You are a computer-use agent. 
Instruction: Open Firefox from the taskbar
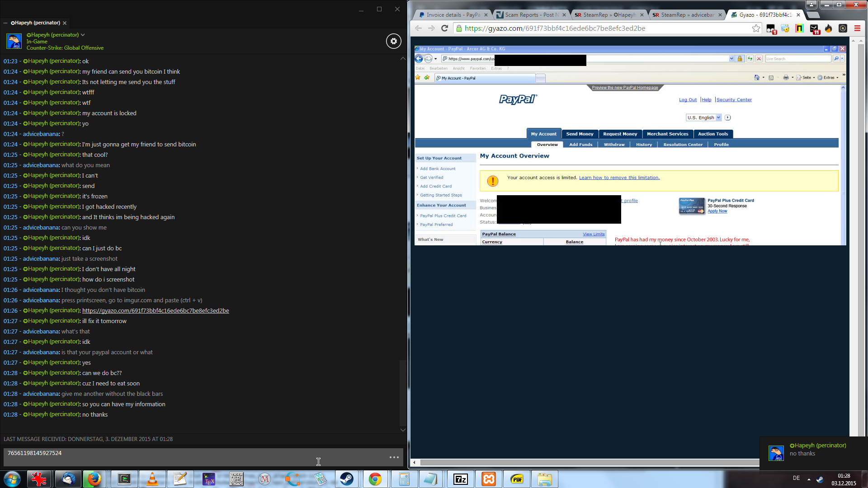point(94,479)
